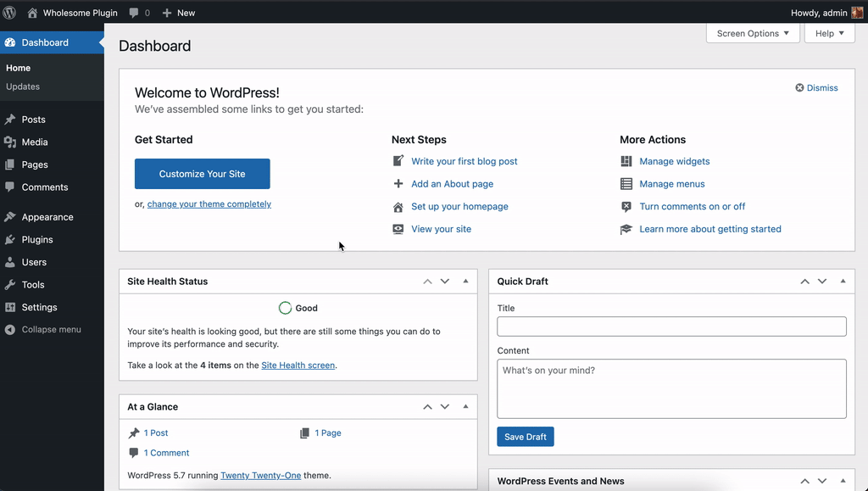Click the Settings sliders icon in sidebar
Image resolution: width=868 pixels, height=491 pixels.
10,307
